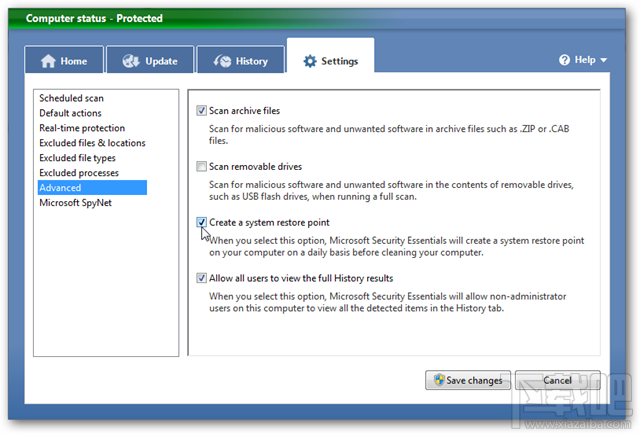
Task: Uncheck Create a system restore point
Action: (x=202, y=222)
